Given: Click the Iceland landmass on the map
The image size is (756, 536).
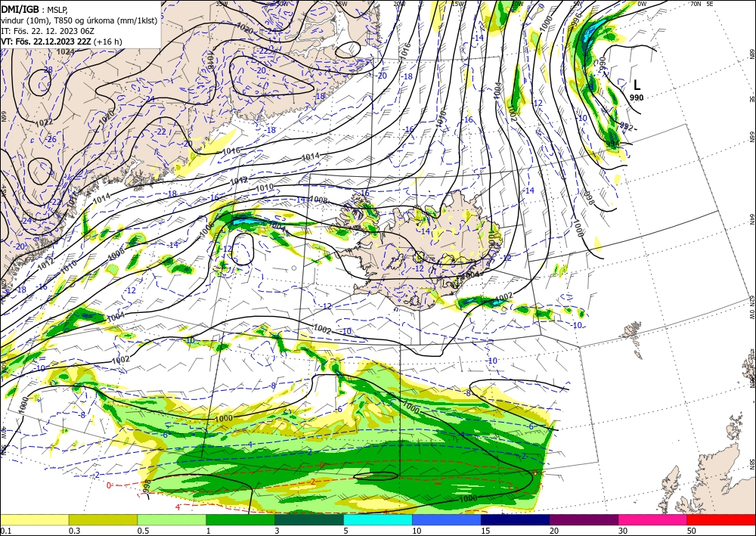Looking at the screenshot, I should click(424, 251).
